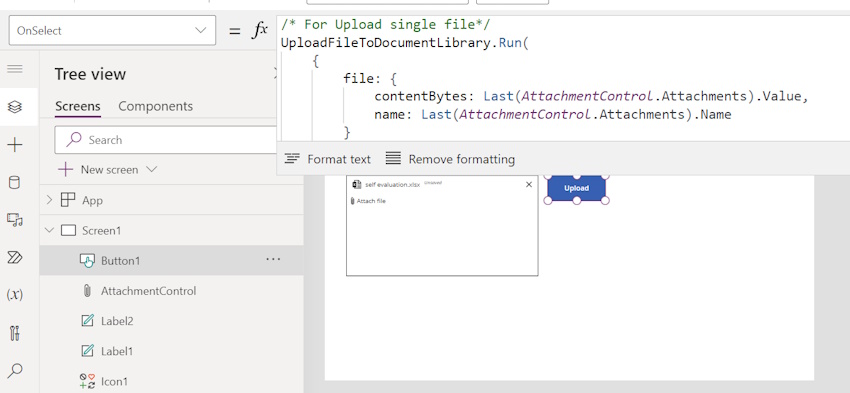The width and height of the screenshot is (850, 393).
Task: Open the Media icon in sidebar
Action: tap(15, 220)
